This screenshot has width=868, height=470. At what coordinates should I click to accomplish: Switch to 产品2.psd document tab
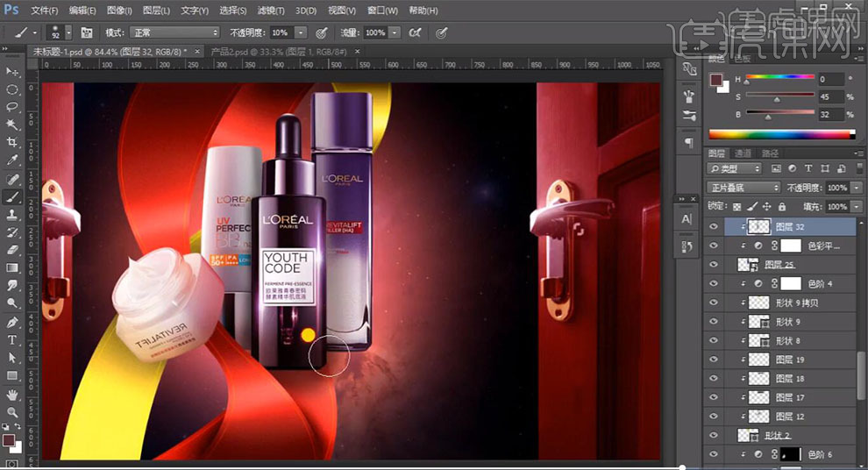(279, 52)
